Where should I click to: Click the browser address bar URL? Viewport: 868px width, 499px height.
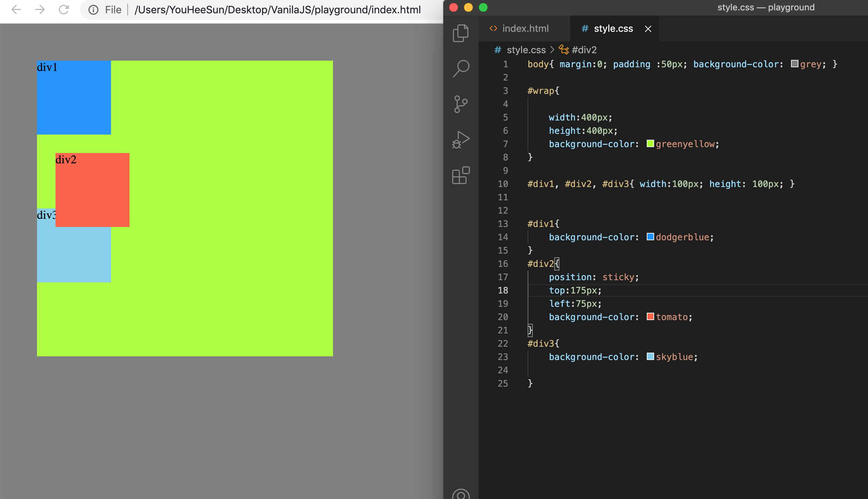tap(277, 10)
